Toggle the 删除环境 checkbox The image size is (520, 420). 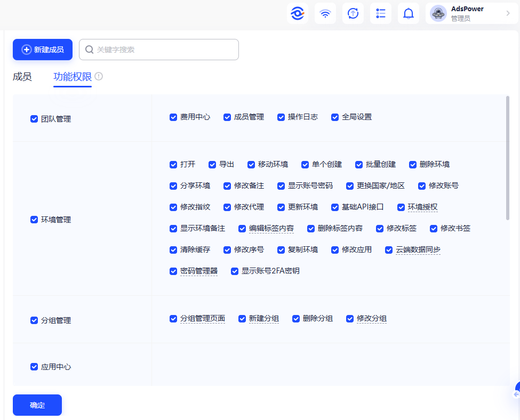click(x=413, y=164)
